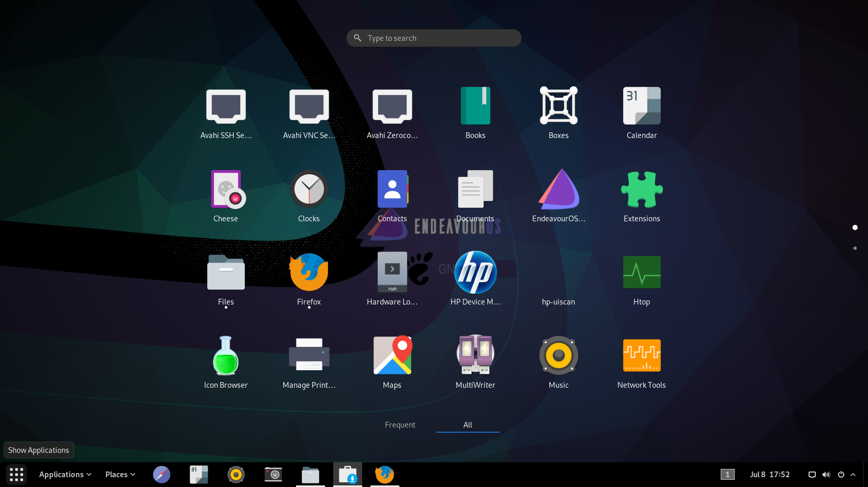Switch to Files window in taskbar
Viewport: 868px width, 487px height.
coord(311,475)
